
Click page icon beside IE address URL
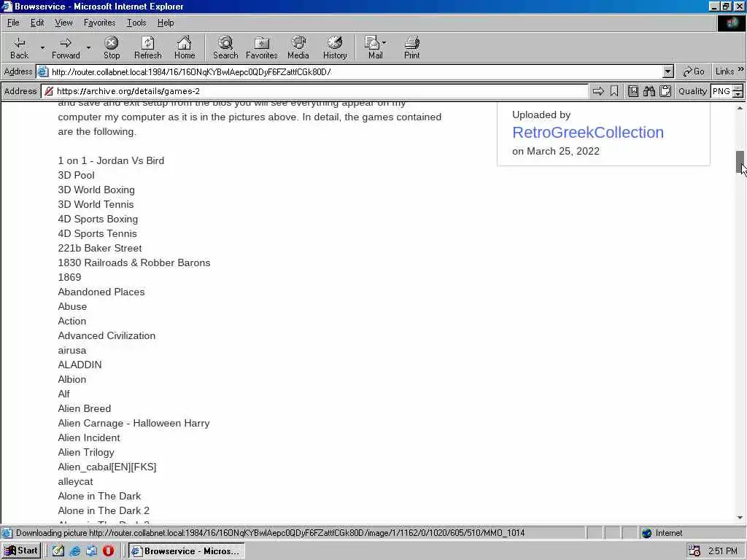coord(43,72)
